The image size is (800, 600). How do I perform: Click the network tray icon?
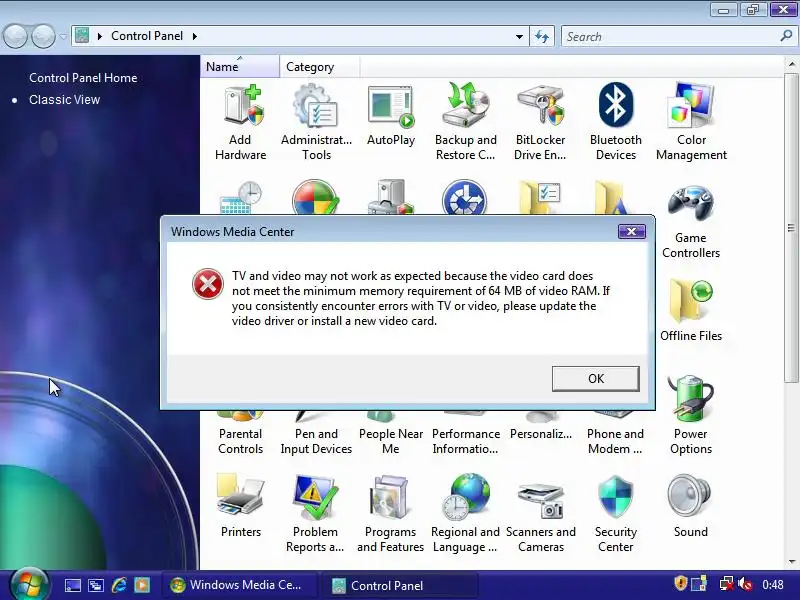tap(727, 584)
